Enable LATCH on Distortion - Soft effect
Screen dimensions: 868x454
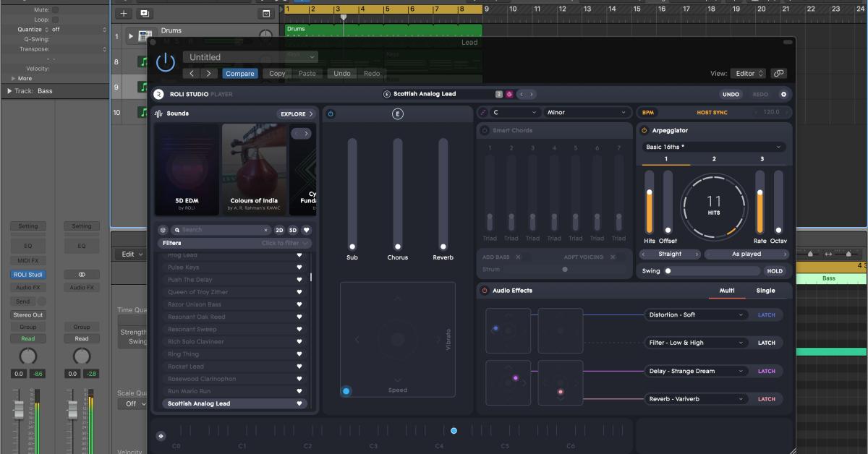pyautogui.click(x=766, y=314)
